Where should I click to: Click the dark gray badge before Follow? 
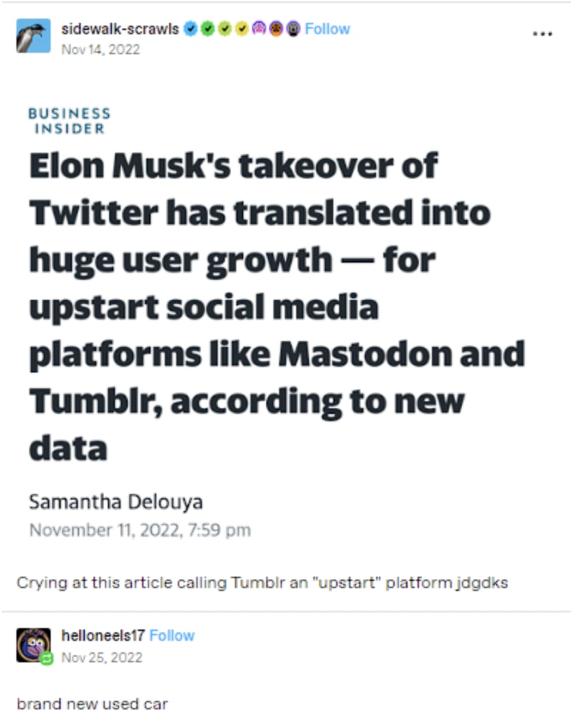[293, 29]
